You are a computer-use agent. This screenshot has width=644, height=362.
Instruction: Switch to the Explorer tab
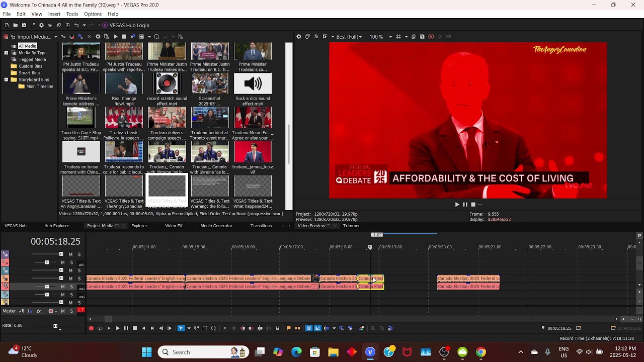(x=139, y=226)
